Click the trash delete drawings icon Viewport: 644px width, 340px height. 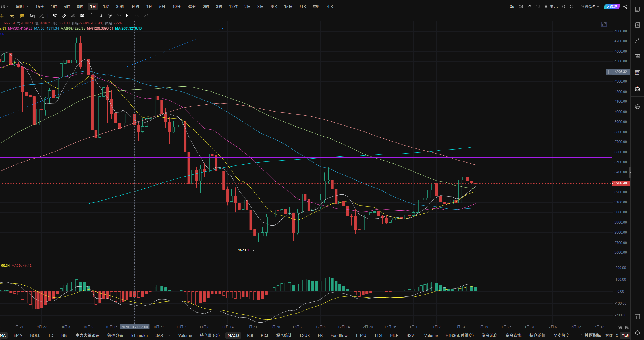pyautogui.click(x=128, y=16)
